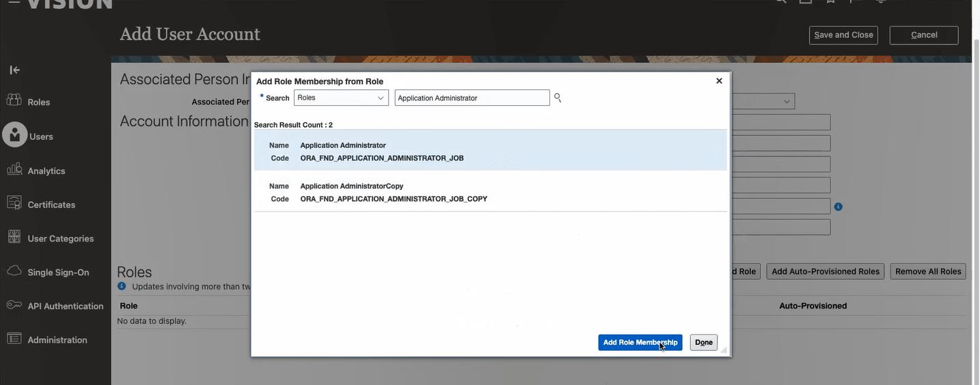Click the Add Role Membership button
This screenshot has height=385, width=980.
[x=640, y=343]
